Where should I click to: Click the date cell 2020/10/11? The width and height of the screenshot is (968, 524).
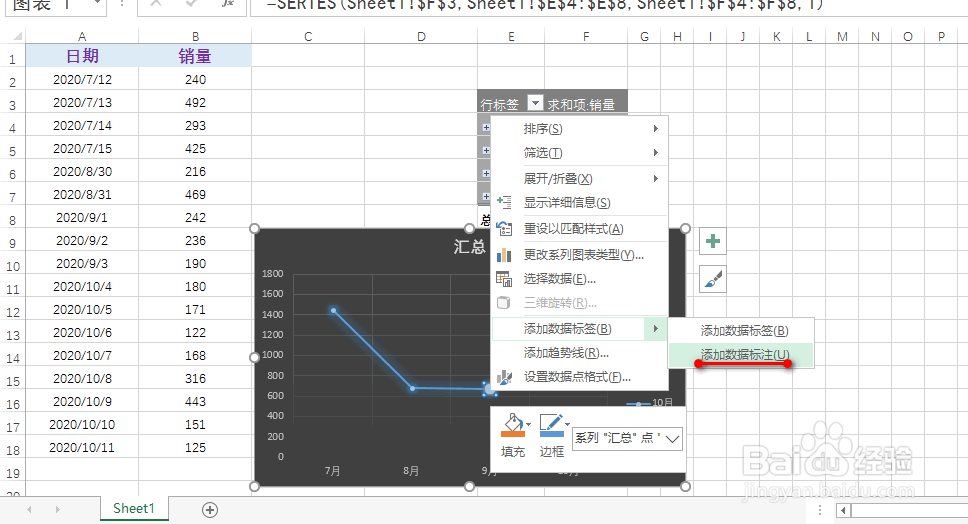(81, 447)
